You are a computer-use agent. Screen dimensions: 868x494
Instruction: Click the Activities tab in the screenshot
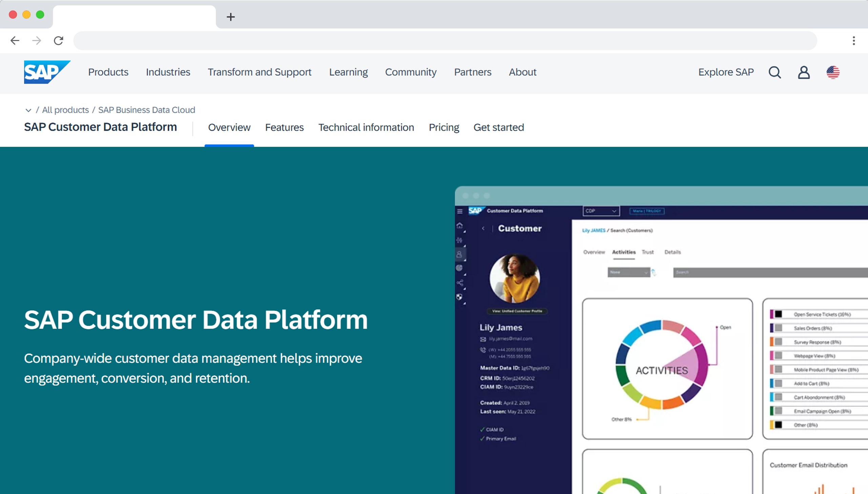623,252
